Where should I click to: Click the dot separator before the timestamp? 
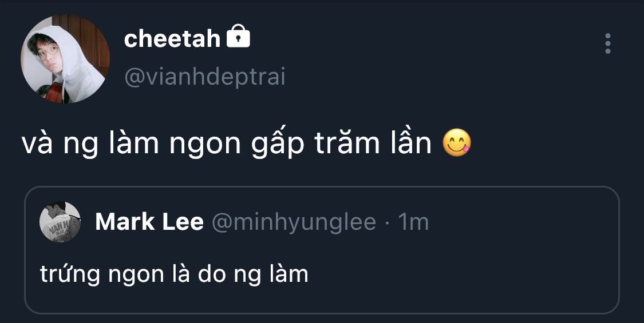point(388,222)
